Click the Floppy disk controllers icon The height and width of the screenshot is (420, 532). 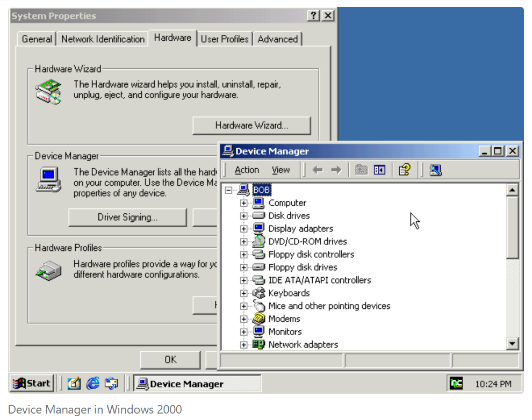[258, 254]
